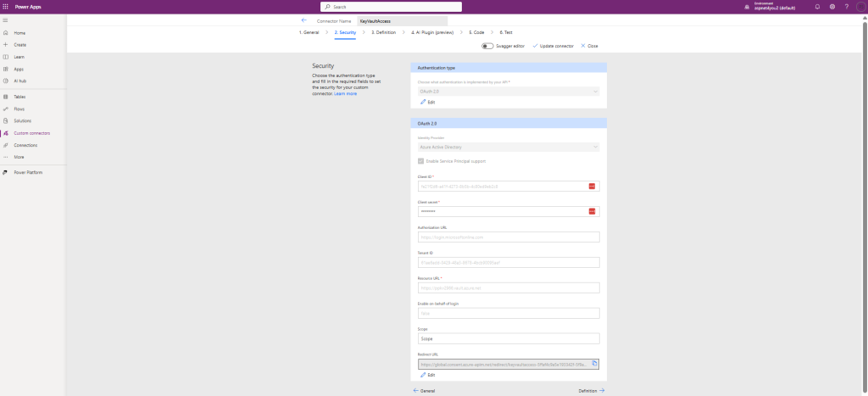Click the OAuth 2.0 section header

click(509, 123)
